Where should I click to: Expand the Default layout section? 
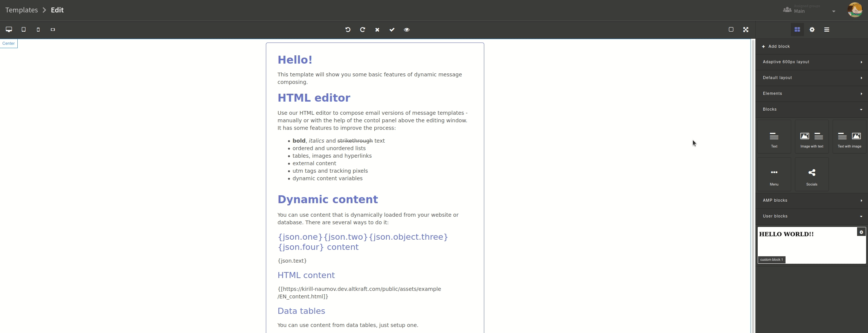(x=812, y=78)
